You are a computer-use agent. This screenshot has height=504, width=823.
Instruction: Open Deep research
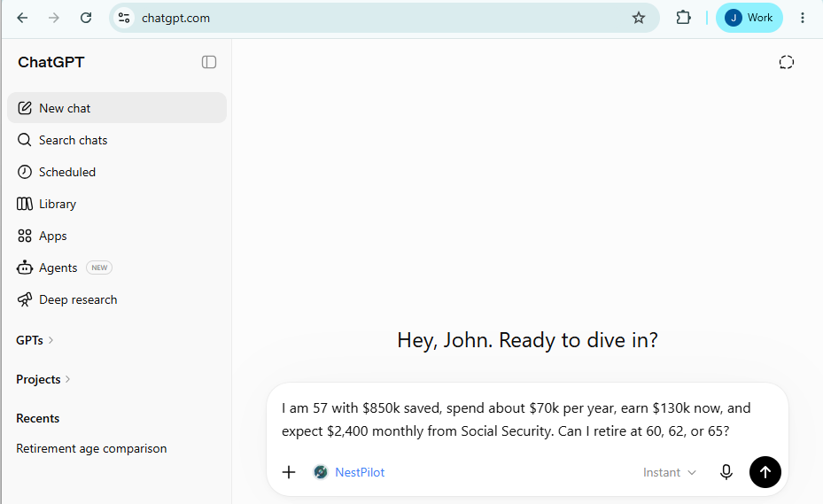point(117,299)
